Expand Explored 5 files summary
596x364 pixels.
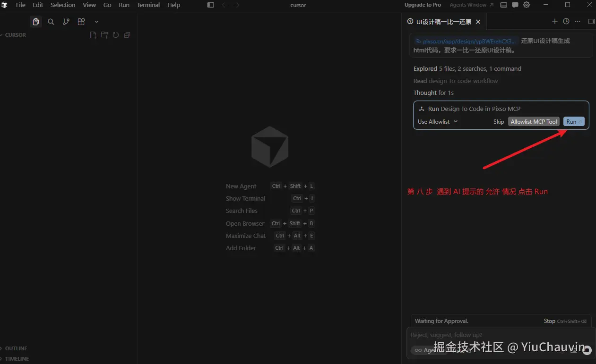467,68
